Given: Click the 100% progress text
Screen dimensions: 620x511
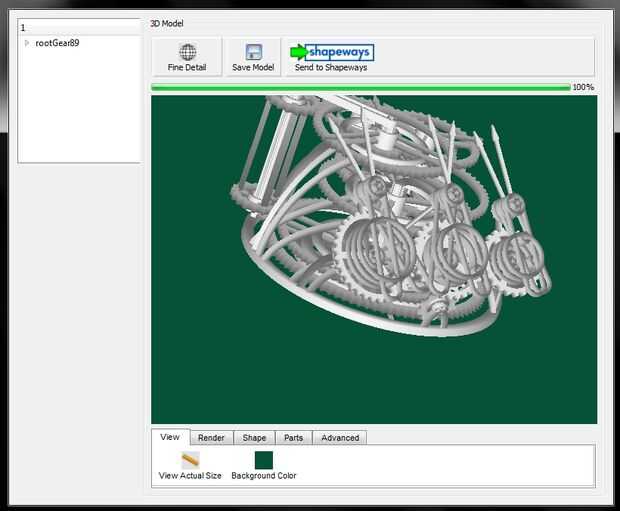Looking at the screenshot, I should 583,87.
